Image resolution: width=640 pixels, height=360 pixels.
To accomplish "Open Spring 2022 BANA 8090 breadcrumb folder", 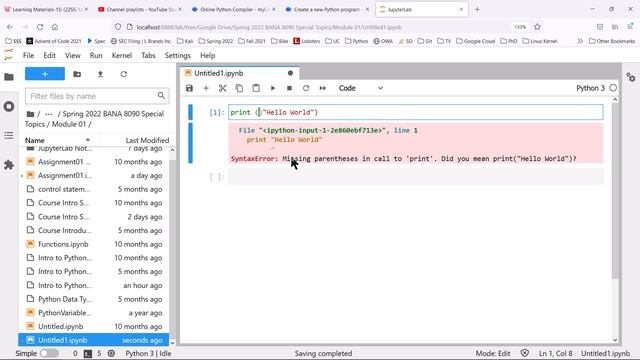I will point(113,114).
